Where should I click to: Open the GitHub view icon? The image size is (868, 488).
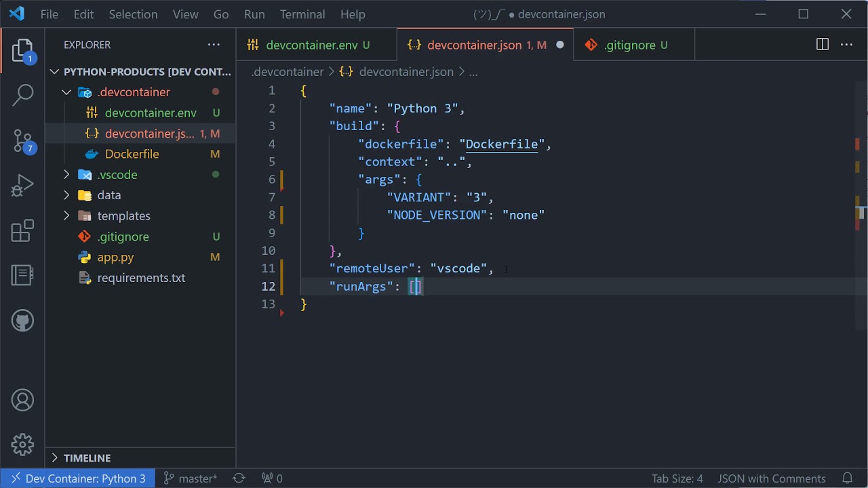22,320
